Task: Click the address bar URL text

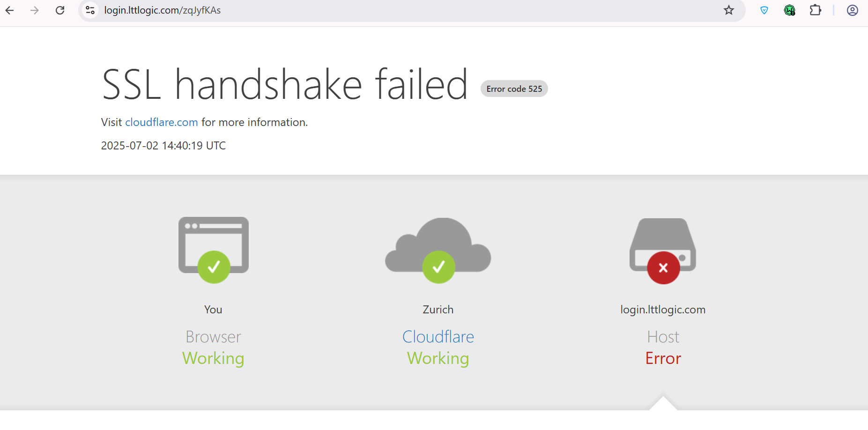Action: 162,10
